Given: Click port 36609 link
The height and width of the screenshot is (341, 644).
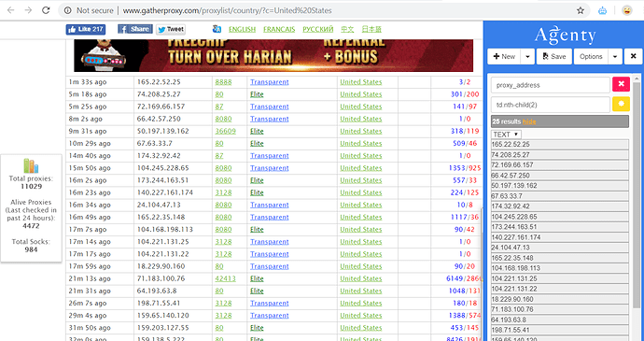Looking at the screenshot, I should click(x=225, y=131).
